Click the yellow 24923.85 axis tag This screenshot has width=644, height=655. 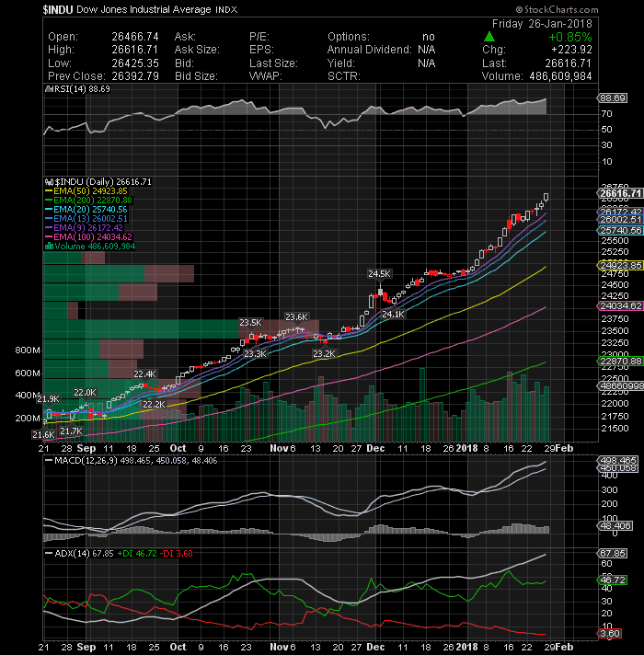point(621,265)
